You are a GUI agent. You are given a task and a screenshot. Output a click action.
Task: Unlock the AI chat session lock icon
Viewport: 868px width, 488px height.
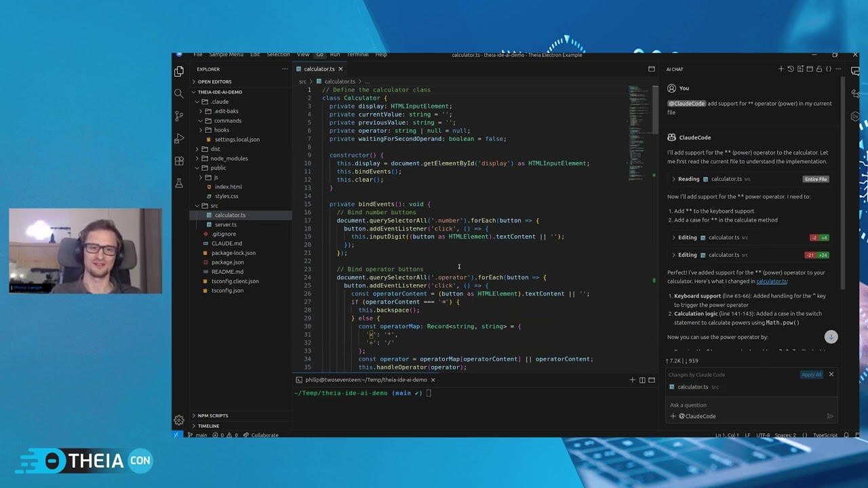[819, 69]
